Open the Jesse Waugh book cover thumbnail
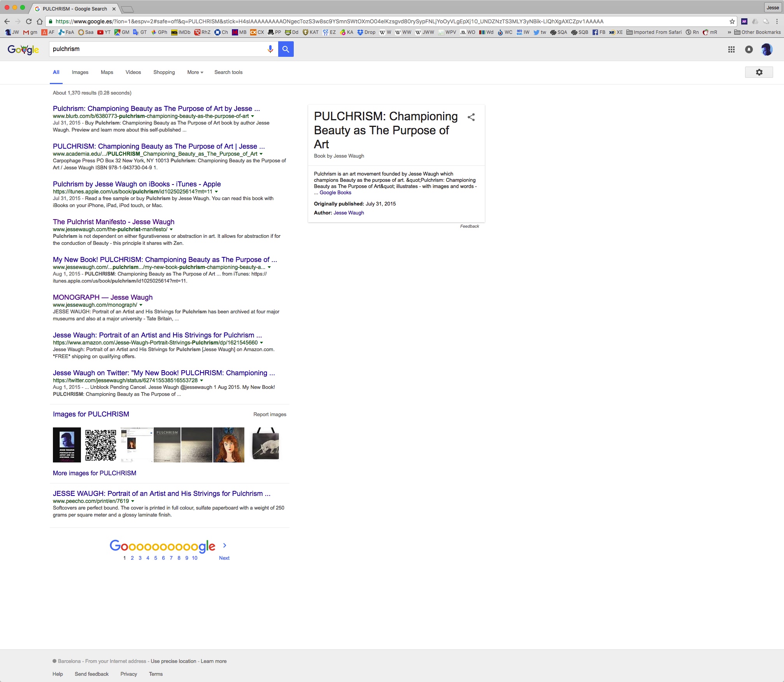The width and height of the screenshot is (784, 682). coord(67,445)
